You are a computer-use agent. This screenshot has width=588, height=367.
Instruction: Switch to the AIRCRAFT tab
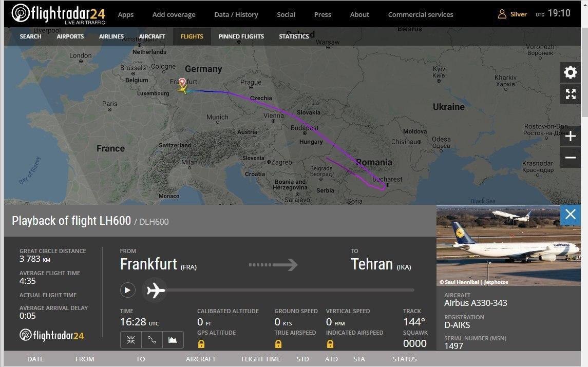[x=152, y=36]
